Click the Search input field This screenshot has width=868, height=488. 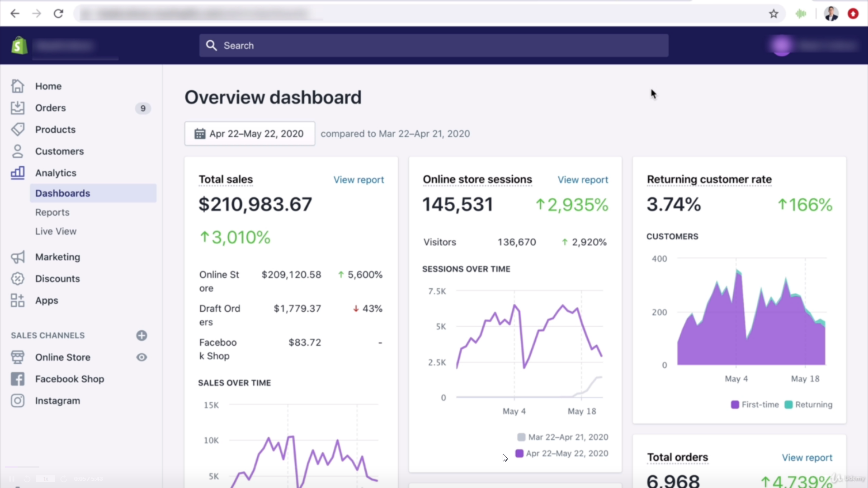[x=434, y=46]
